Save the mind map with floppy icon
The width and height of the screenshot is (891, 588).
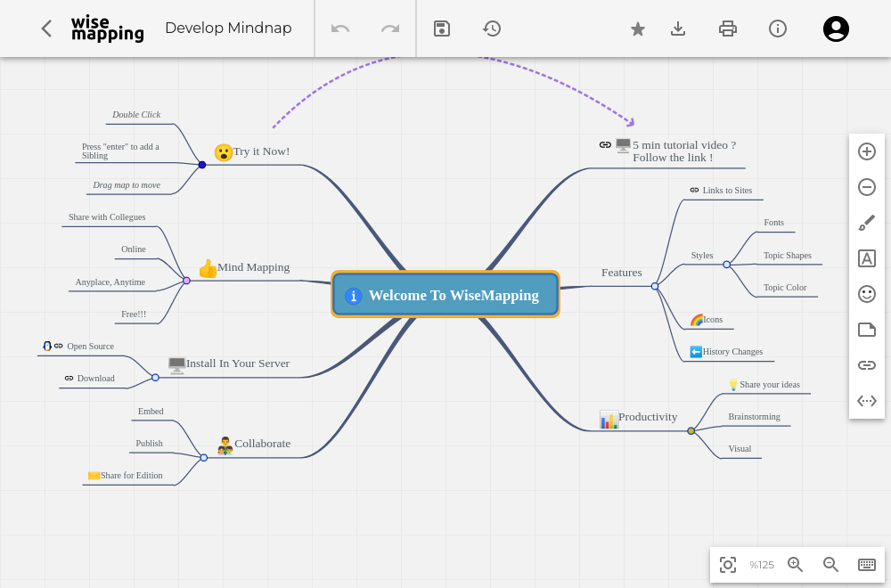coord(442,29)
